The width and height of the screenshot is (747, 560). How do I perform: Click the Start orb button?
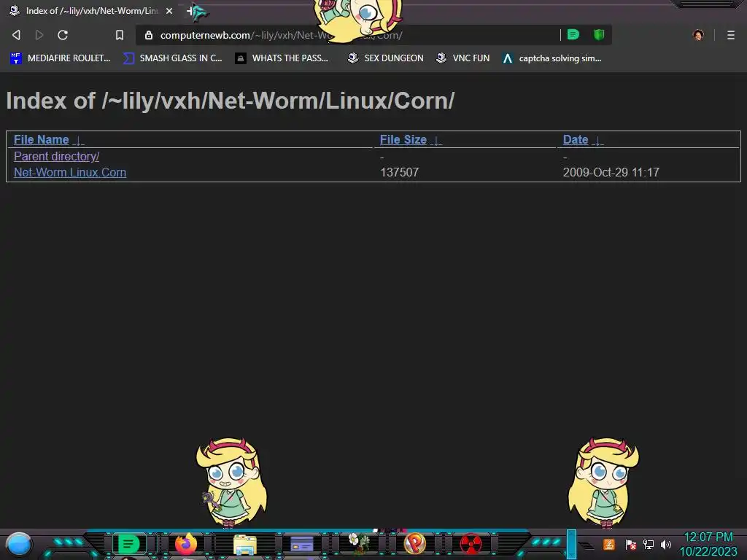[x=19, y=544]
